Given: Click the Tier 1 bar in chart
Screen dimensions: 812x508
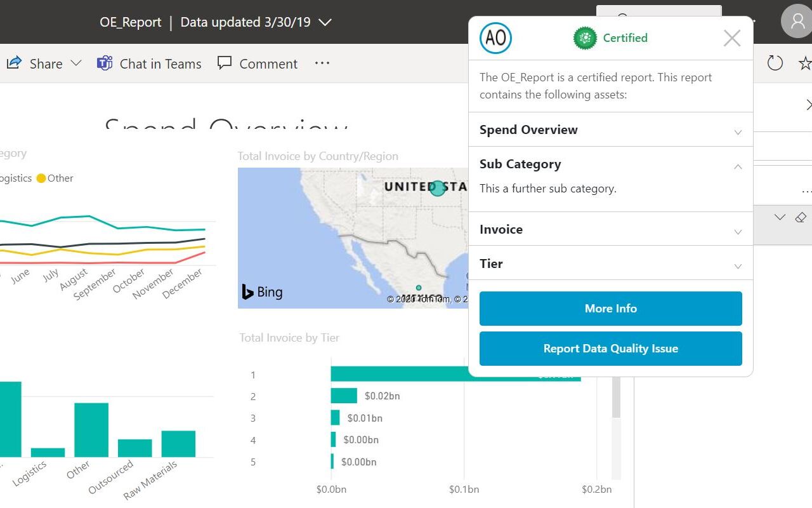Looking at the screenshot, I should click(x=400, y=375).
